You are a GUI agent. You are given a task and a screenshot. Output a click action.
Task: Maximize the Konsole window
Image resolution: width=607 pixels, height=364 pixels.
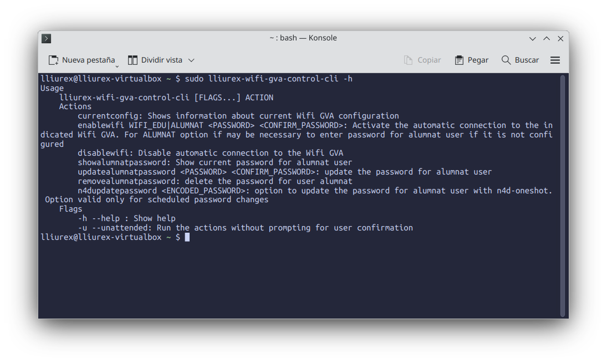[x=547, y=38]
